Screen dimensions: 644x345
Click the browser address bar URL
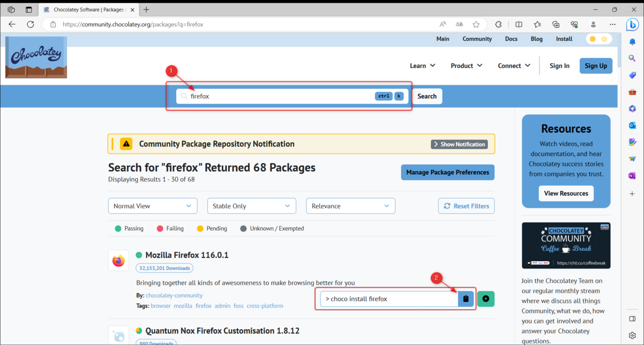tap(133, 24)
